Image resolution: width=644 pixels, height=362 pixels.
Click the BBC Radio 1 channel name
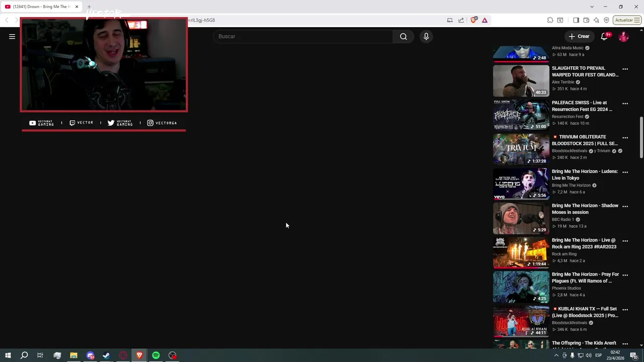pos(563,220)
